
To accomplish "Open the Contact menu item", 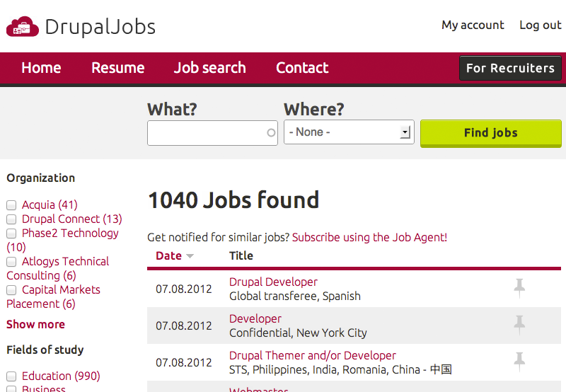I will 302,68.
